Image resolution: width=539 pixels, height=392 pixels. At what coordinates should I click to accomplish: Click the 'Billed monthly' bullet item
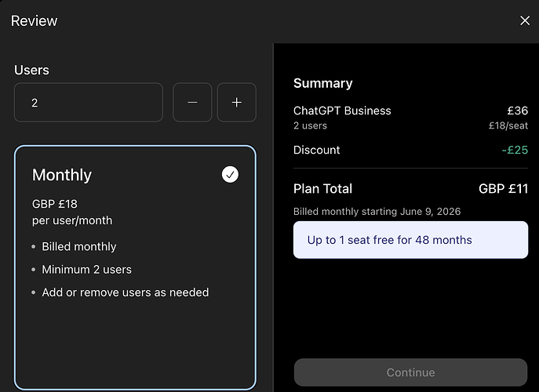click(79, 247)
